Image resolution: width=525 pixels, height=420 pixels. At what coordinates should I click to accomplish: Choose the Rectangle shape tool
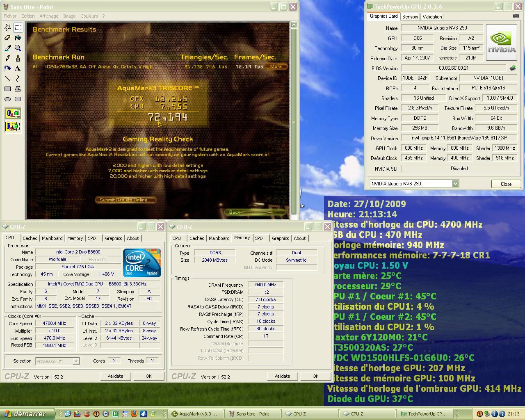click(8, 89)
